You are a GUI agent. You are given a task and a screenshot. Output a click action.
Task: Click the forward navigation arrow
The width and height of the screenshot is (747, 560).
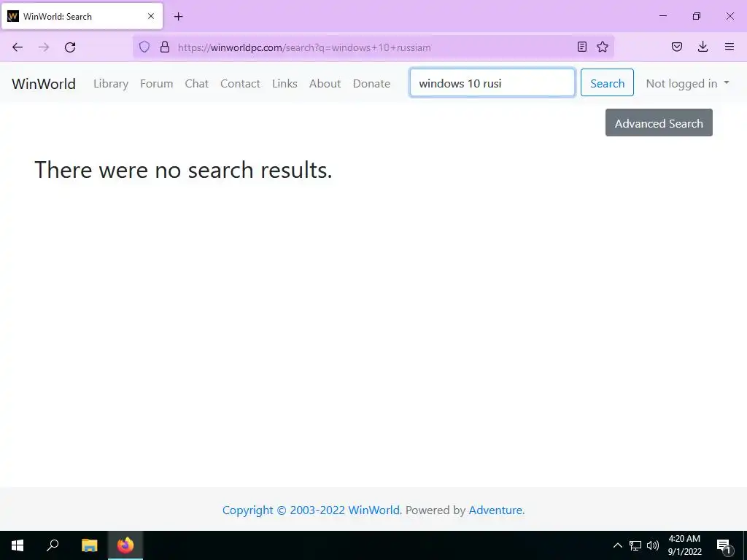tap(44, 47)
